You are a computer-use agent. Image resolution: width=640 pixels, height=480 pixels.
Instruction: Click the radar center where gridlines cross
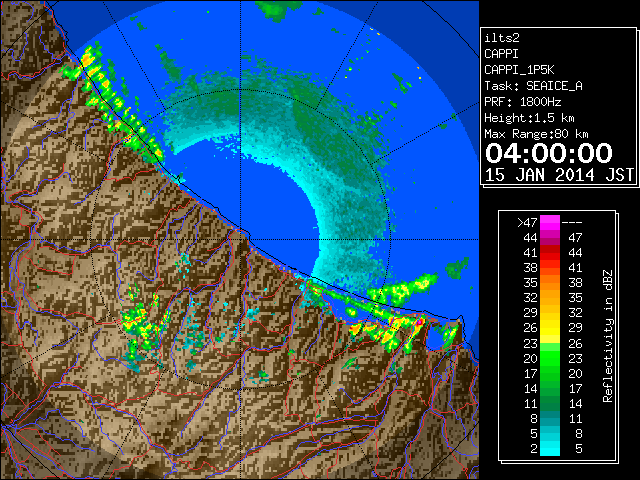point(240,239)
